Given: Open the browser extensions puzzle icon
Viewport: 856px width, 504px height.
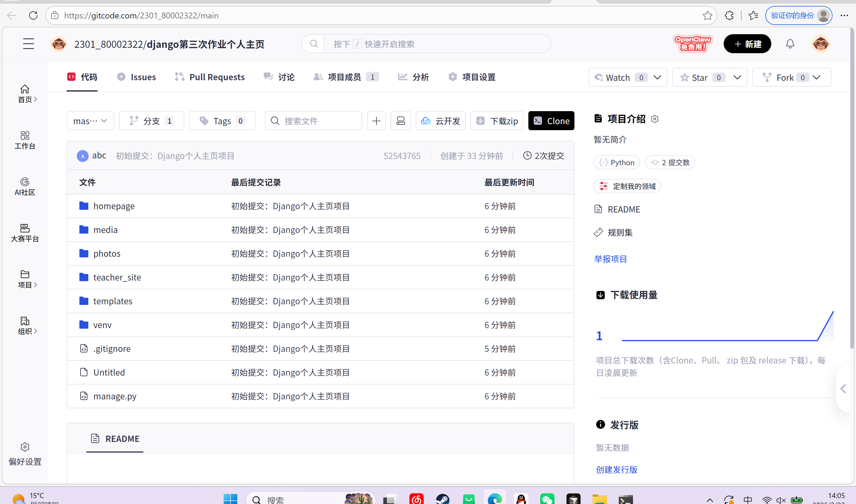Looking at the screenshot, I should point(729,15).
